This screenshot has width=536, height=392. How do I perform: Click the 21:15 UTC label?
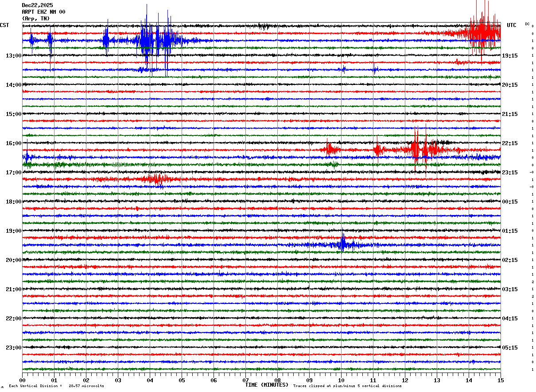(509, 114)
